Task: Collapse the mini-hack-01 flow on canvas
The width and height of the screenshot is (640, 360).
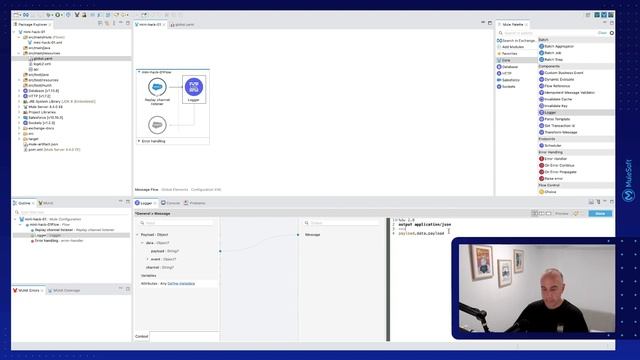Action: pyautogui.click(x=139, y=72)
